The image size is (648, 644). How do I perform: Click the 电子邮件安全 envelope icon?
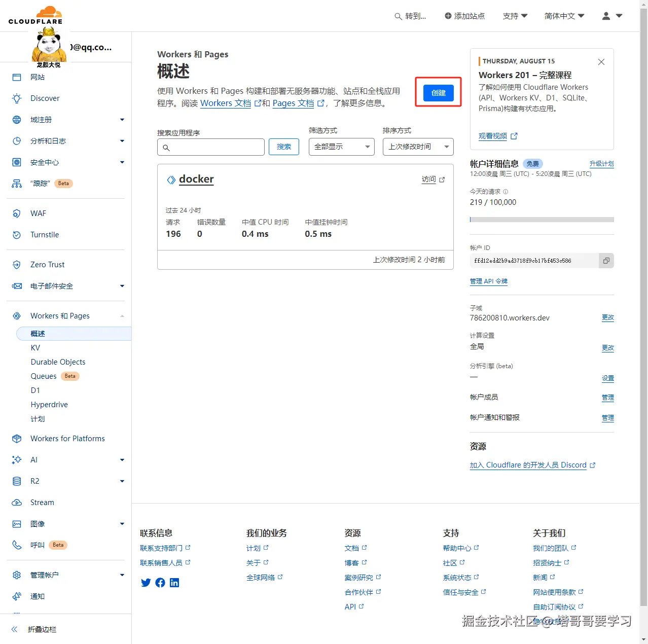(x=17, y=286)
